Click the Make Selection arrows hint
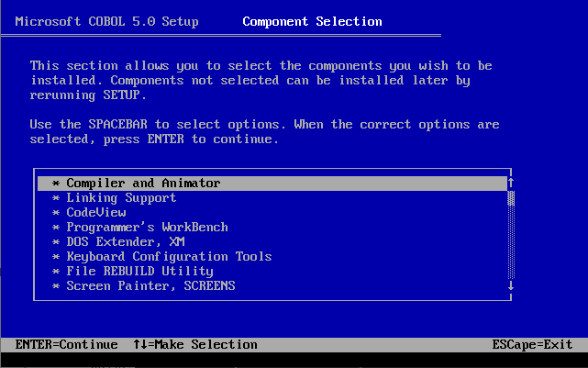This screenshot has width=588, height=368. tap(195, 344)
